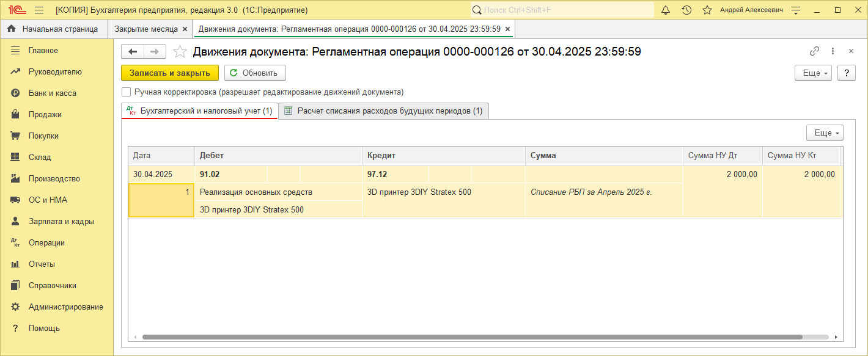
Task: Open Помощь section
Action: coord(56,328)
